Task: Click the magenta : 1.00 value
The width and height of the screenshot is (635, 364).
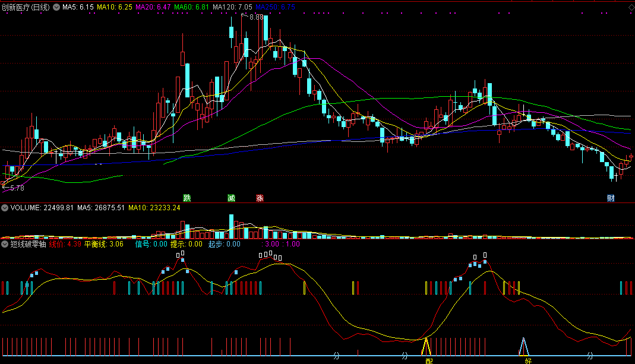Action: [291, 244]
